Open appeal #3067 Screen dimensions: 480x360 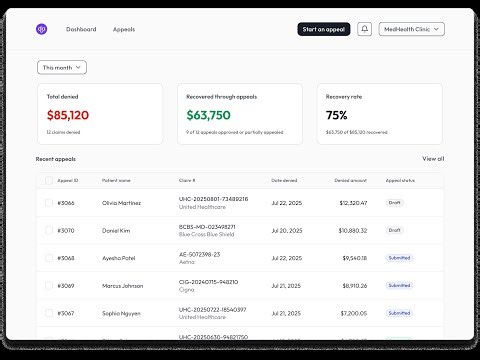point(66,313)
